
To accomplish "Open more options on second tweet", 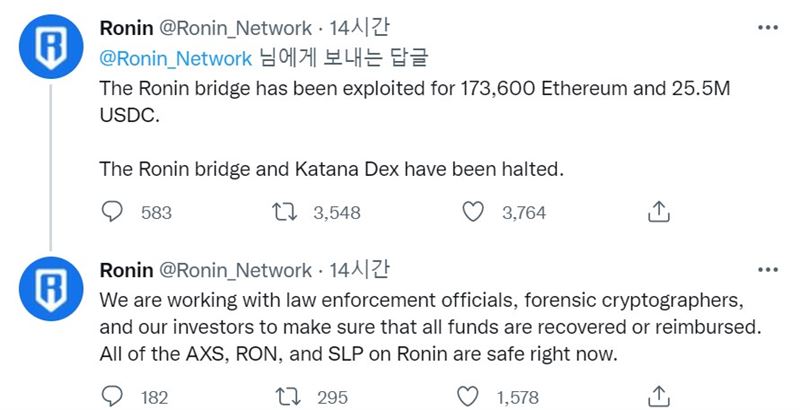I will [768, 269].
